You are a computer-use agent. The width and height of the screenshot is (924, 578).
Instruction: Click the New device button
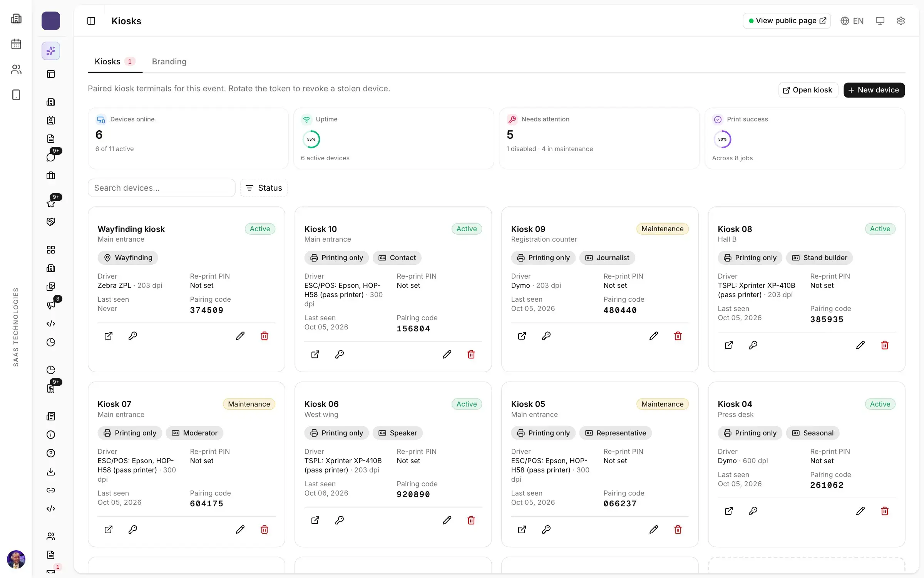click(874, 90)
